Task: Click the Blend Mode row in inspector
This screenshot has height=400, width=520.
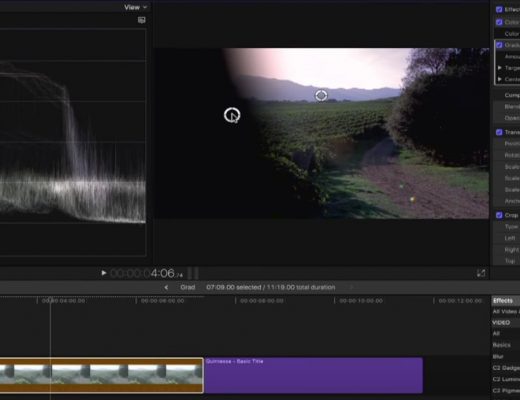Action: click(507, 107)
